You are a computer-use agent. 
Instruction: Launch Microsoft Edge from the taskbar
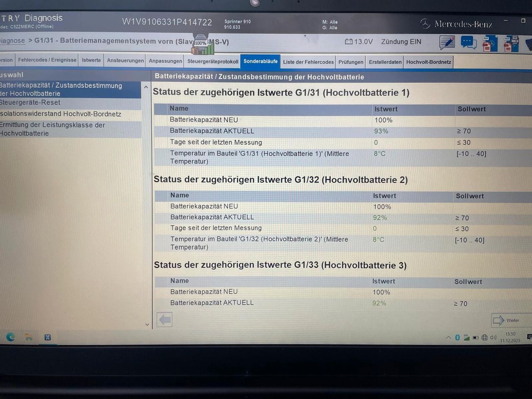coord(10,337)
